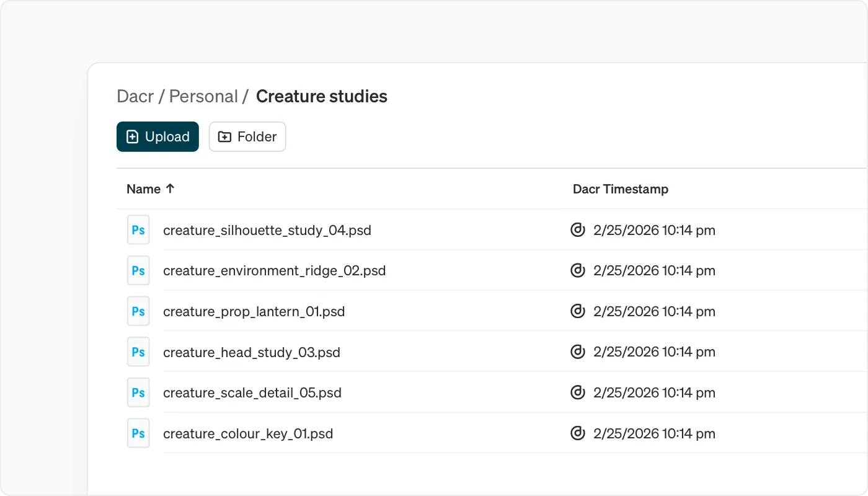Go to Dacr breadcrumb root
Image resolution: width=868 pixels, height=496 pixels.
coord(135,96)
